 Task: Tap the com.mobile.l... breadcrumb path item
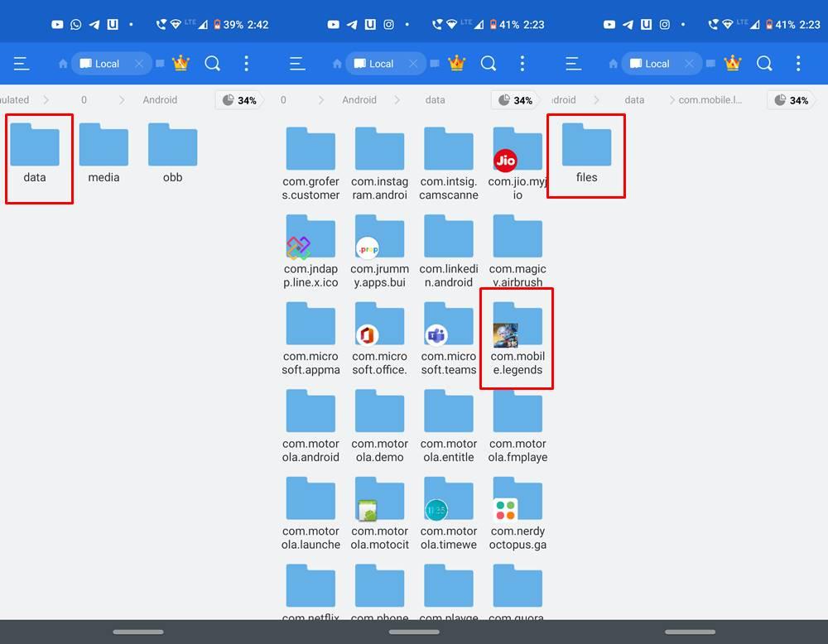pos(710,100)
